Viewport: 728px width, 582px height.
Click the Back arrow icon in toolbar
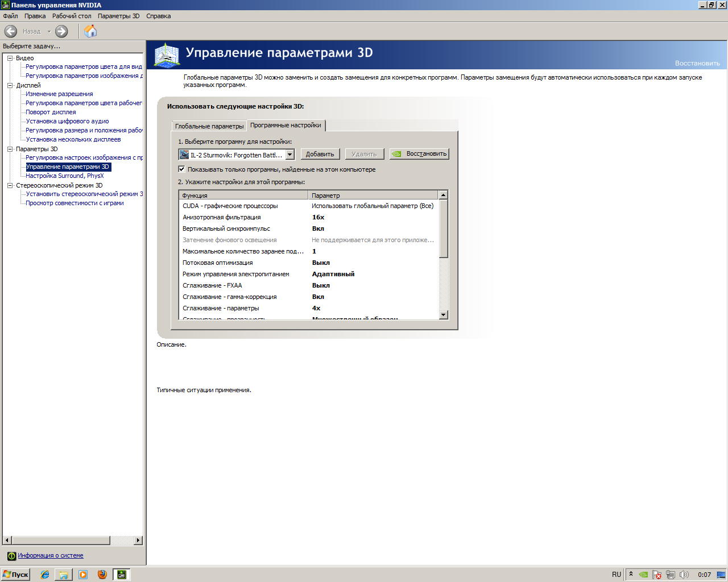pos(11,31)
